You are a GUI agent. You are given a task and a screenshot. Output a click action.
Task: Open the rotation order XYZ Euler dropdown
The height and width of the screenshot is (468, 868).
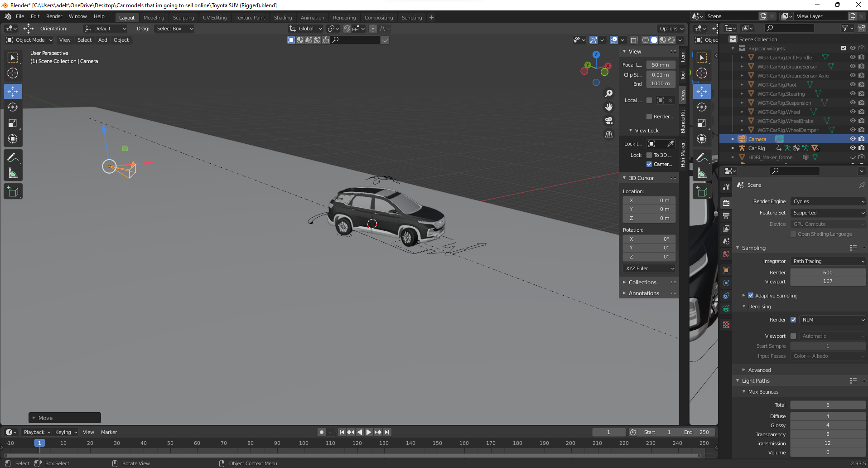pyautogui.click(x=649, y=268)
